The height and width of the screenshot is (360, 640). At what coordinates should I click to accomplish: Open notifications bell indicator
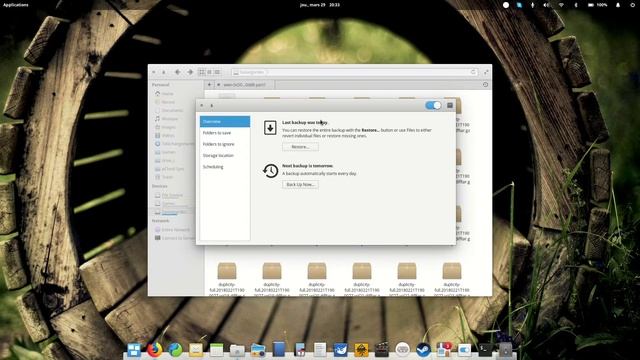click(x=618, y=5)
